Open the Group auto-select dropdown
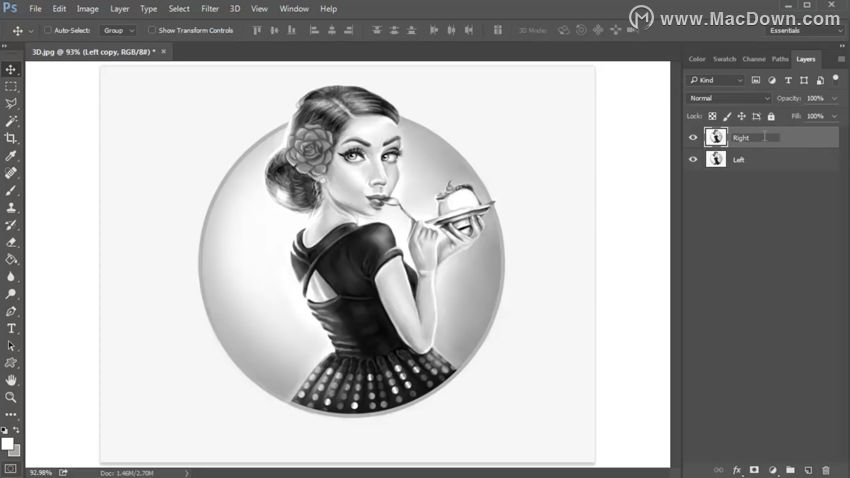This screenshot has height=478, width=850. click(x=118, y=30)
